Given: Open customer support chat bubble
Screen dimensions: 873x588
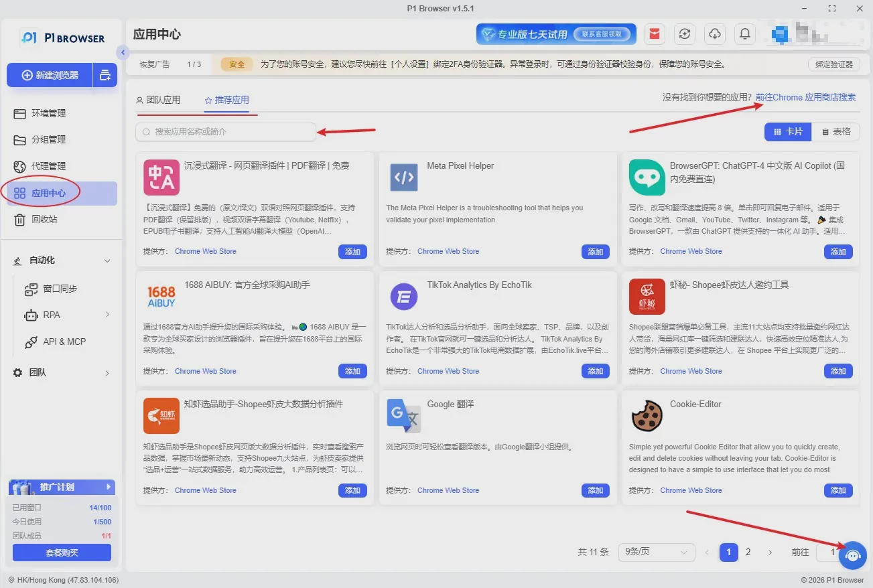Looking at the screenshot, I should pos(853,555).
